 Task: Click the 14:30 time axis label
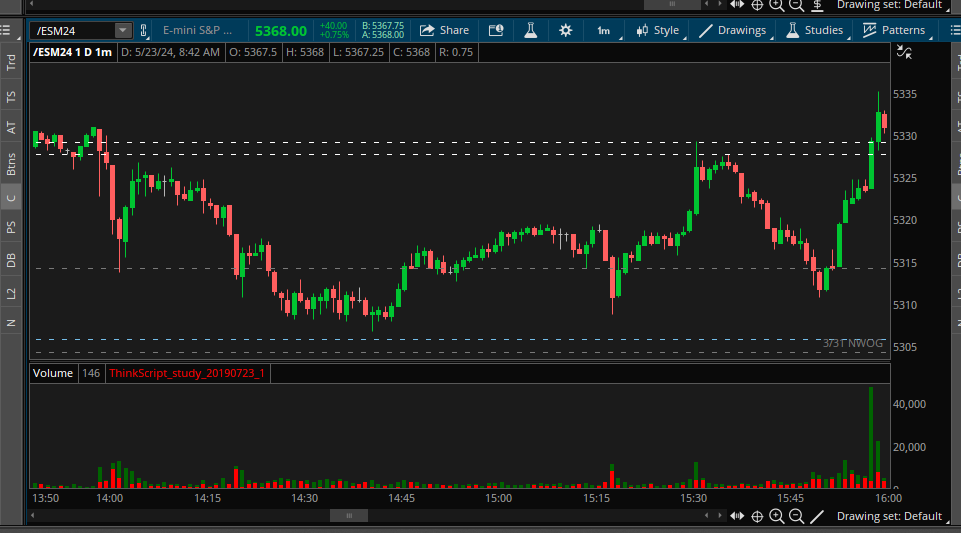(x=305, y=498)
